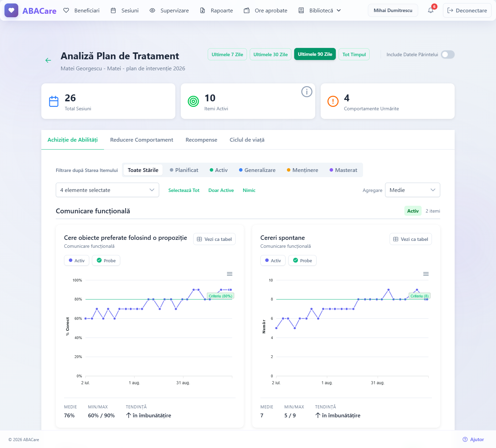
Task: Click the alert icon on Comportamente Urmărite card
Action: 333,101
